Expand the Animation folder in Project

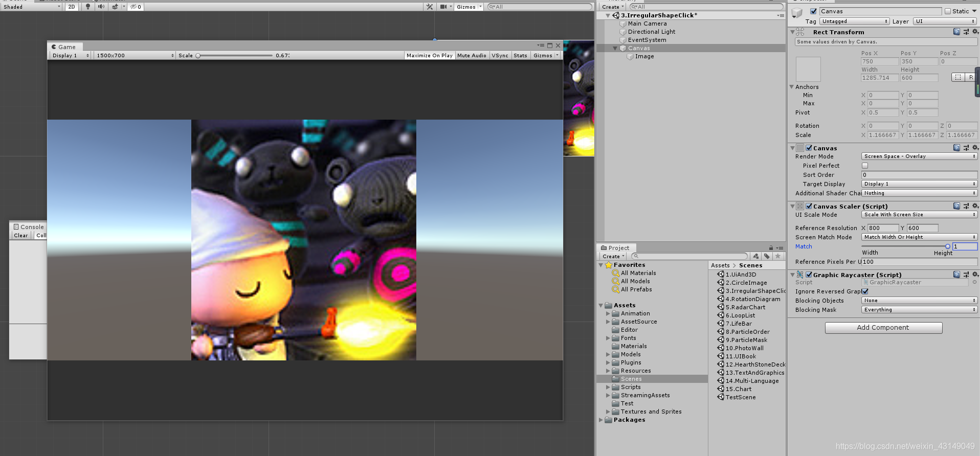pyautogui.click(x=608, y=313)
